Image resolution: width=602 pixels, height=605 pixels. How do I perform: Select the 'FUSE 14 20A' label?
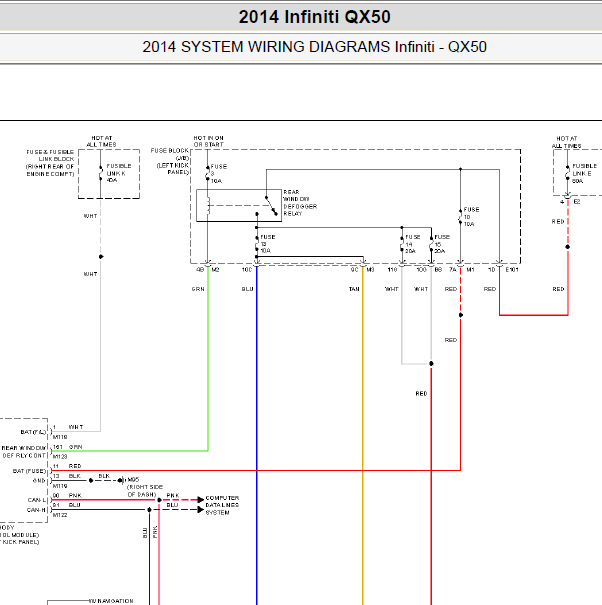(412, 244)
